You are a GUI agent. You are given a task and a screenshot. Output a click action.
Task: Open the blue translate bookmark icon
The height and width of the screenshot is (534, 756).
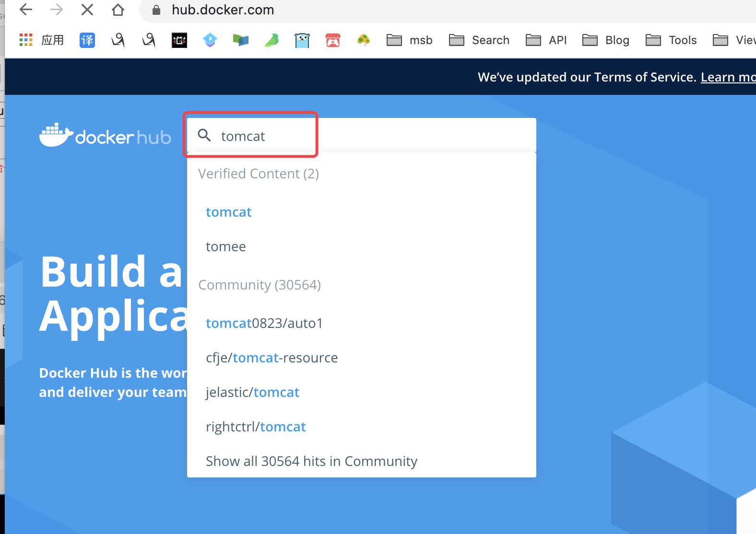pos(87,40)
